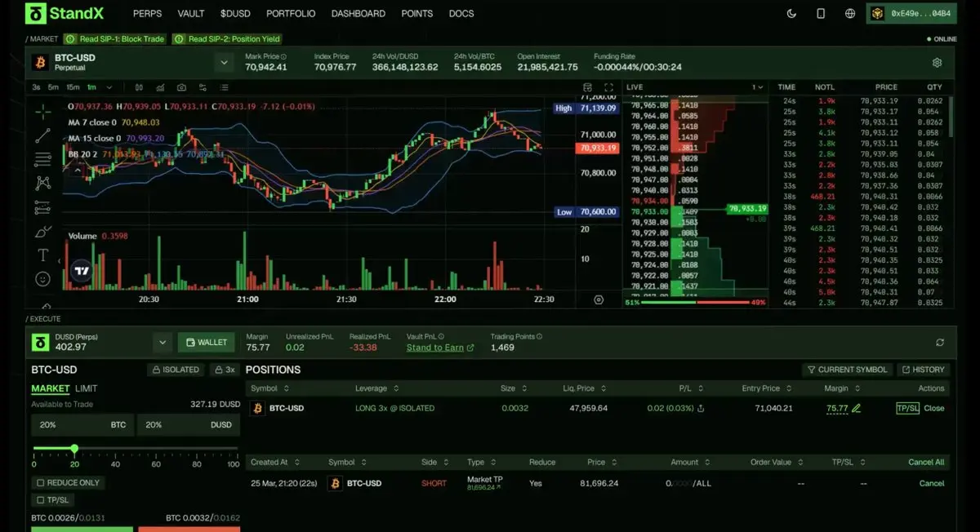Screen dimensions: 980x532
Task: Click the WALLET button
Action: click(207, 343)
